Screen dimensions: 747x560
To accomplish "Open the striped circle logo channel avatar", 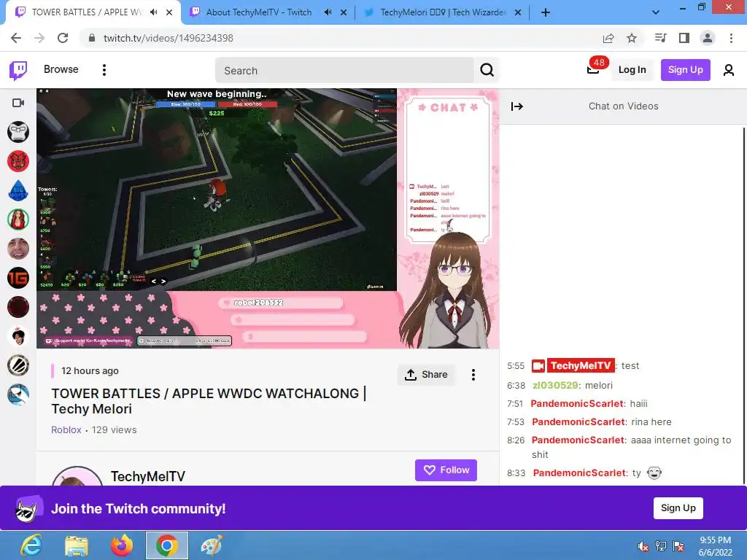I will point(18,366).
